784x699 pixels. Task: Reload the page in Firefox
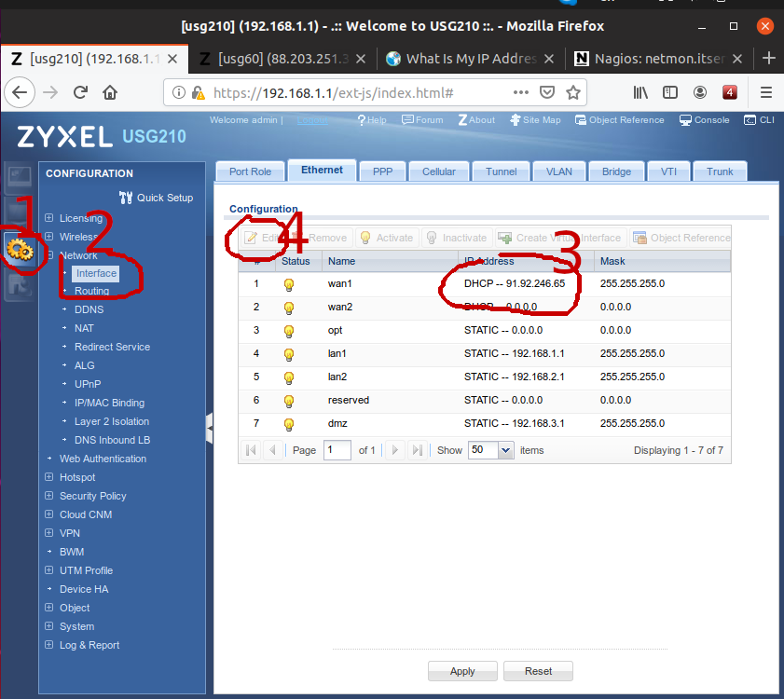pos(80,92)
